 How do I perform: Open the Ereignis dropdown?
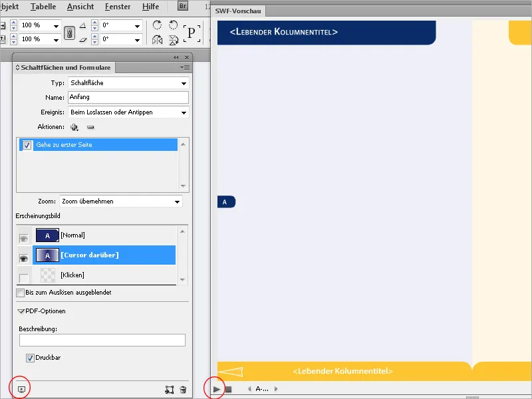point(128,112)
